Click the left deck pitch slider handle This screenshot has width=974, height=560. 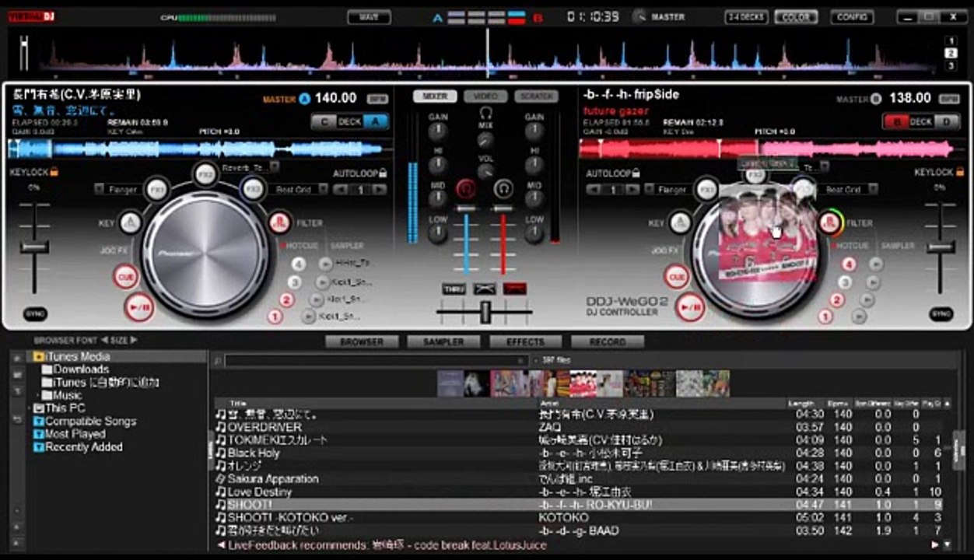(x=35, y=247)
